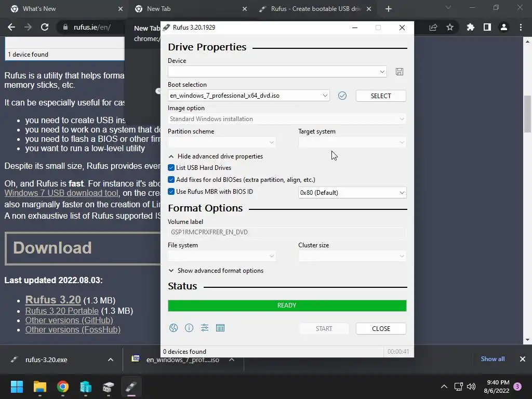This screenshot has width=532, height=399.
Task: Open Google Chrome from the taskbar
Action: click(63, 387)
